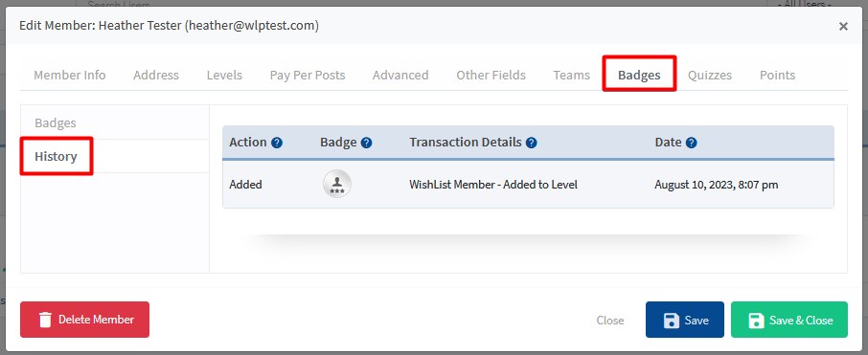Click the Action column help icon
This screenshot has height=355, width=868.
pyautogui.click(x=277, y=143)
